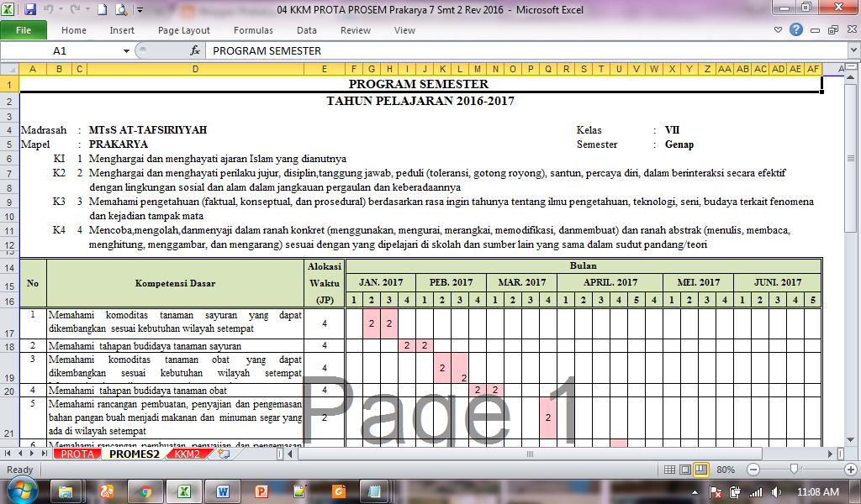Open the Undo history dropdown arrow
Image resolution: width=861 pixels, height=504 pixels.
(61, 9)
